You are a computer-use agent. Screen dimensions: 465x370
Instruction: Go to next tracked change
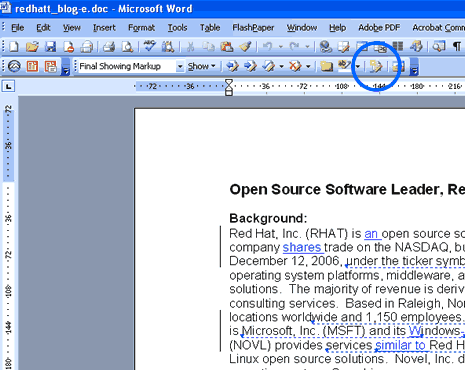250,66
